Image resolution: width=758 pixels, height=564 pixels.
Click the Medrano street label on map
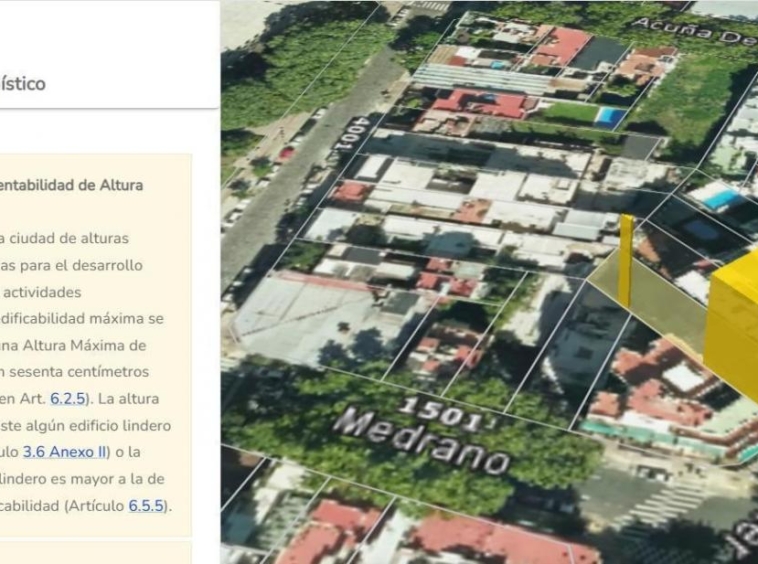(x=423, y=440)
